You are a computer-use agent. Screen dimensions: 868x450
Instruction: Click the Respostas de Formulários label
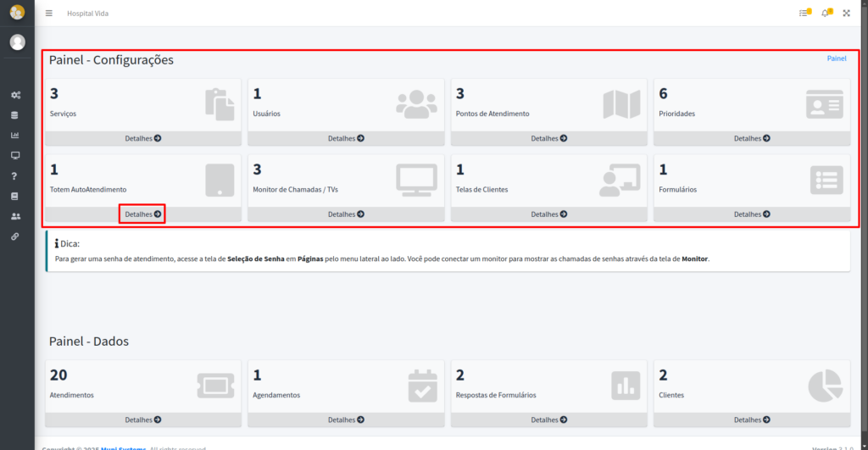tap(495, 395)
